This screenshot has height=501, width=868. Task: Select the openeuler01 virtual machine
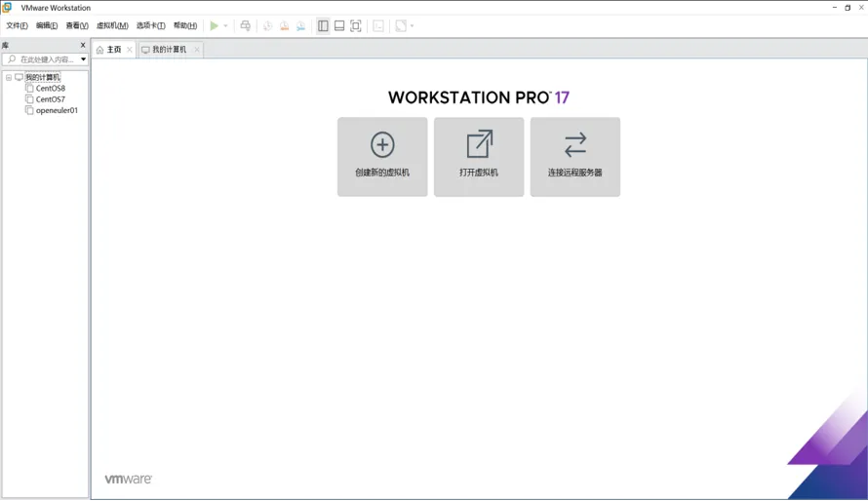pyautogui.click(x=57, y=110)
